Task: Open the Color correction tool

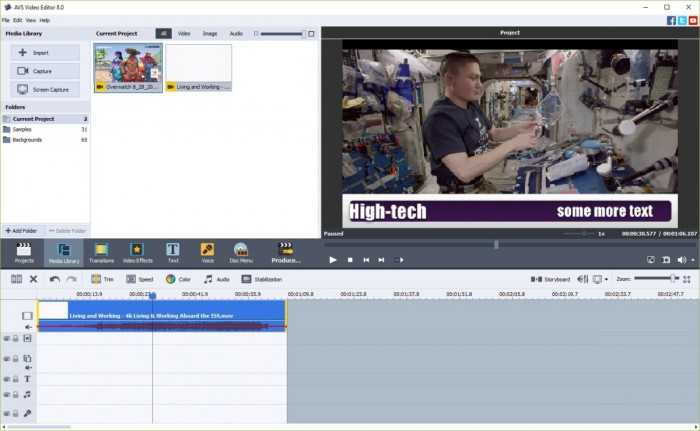Action: pos(178,279)
